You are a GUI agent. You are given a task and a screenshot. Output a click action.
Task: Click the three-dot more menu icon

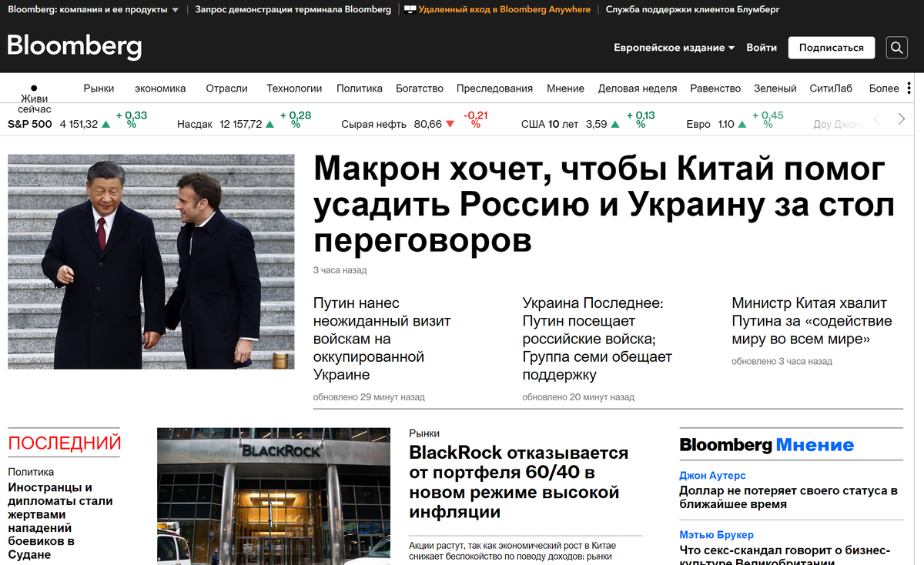909,88
